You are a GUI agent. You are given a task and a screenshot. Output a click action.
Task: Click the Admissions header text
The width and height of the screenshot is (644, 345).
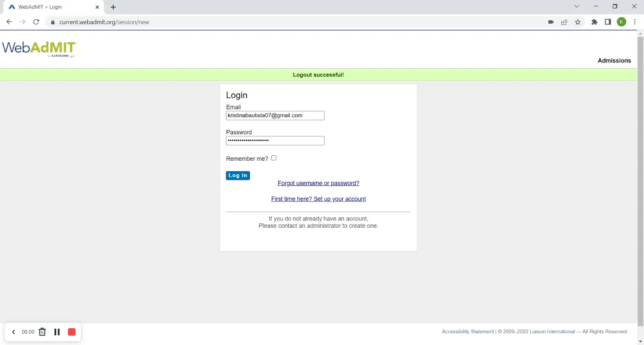(614, 61)
